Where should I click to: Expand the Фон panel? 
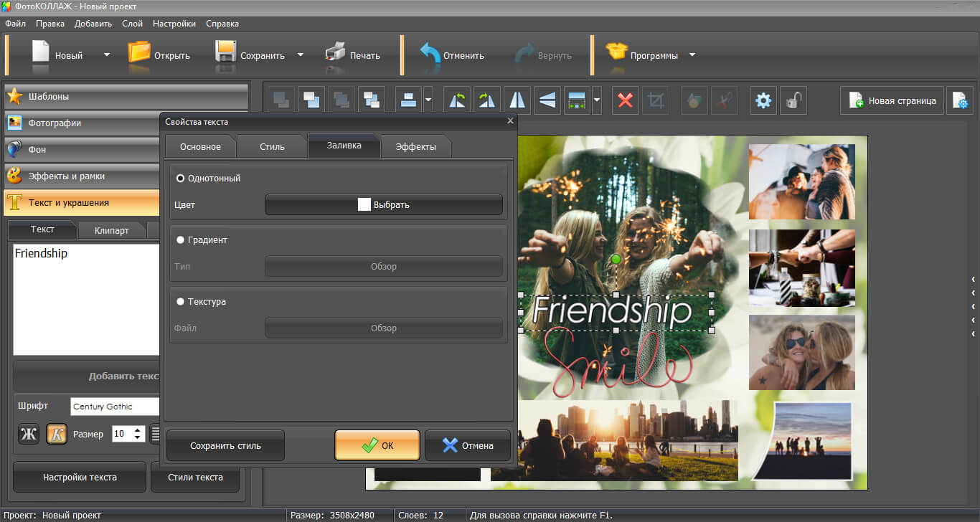pyautogui.click(x=82, y=149)
